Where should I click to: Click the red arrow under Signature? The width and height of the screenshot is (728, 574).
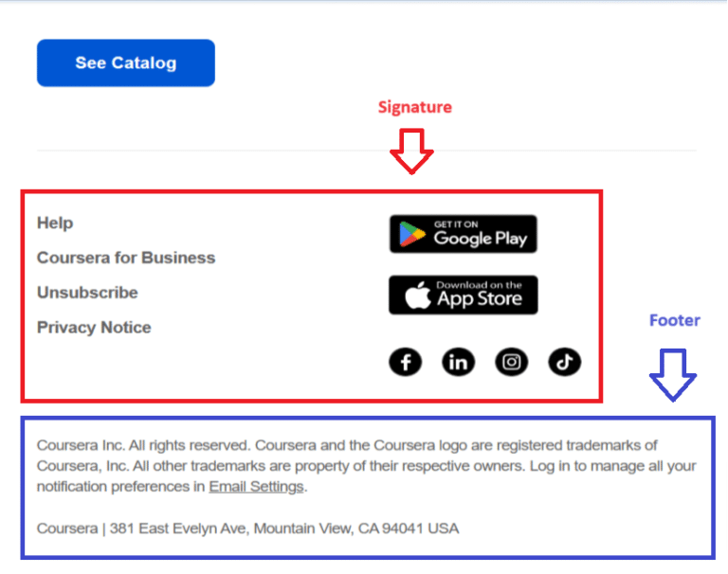tap(410, 152)
